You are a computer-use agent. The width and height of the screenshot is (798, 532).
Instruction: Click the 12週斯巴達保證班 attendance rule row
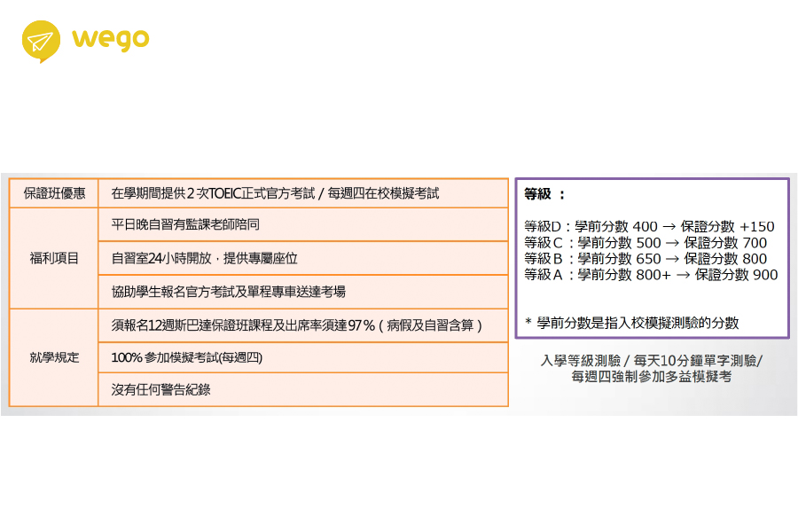click(297, 325)
